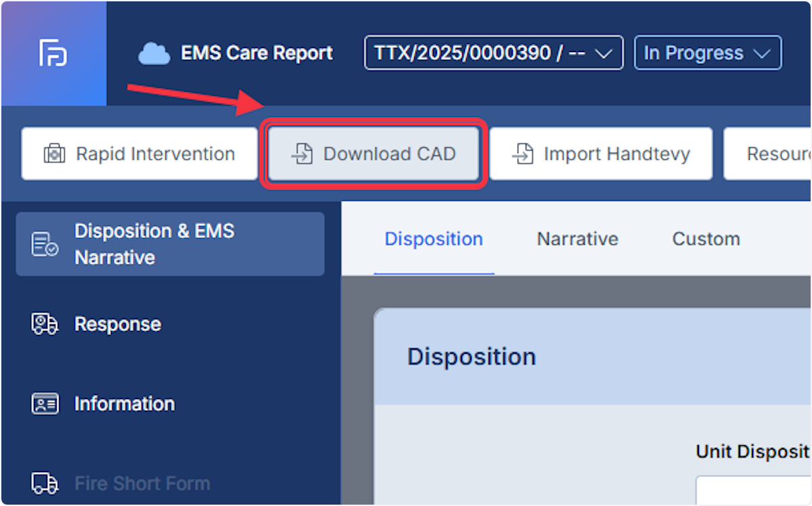Click the import file icon on Download CAD
The image size is (812, 506).
302,154
